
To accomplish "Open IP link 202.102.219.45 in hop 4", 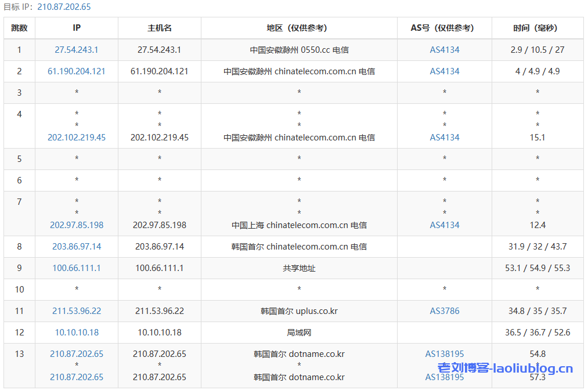I will (76, 138).
